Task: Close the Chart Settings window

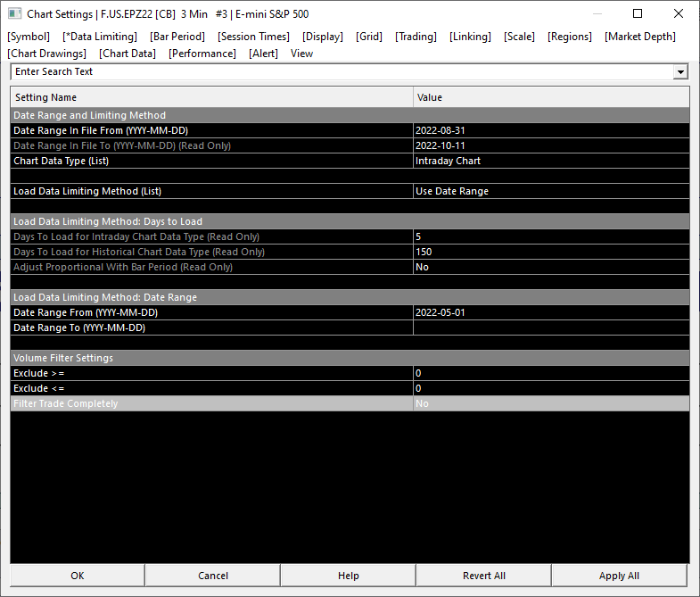Action: [679, 14]
